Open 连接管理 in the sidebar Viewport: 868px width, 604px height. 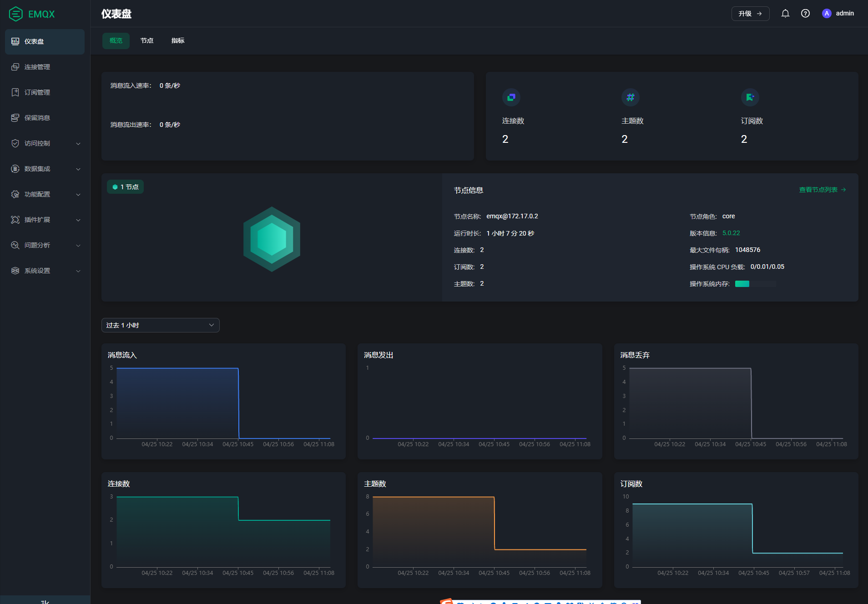[x=37, y=67]
